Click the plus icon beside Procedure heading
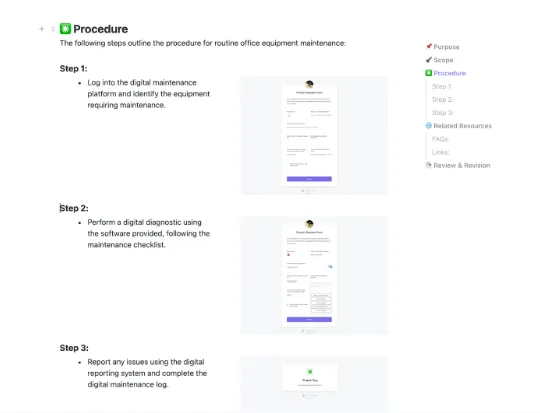Image resolution: width=540 pixels, height=413 pixels. [x=42, y=29]
